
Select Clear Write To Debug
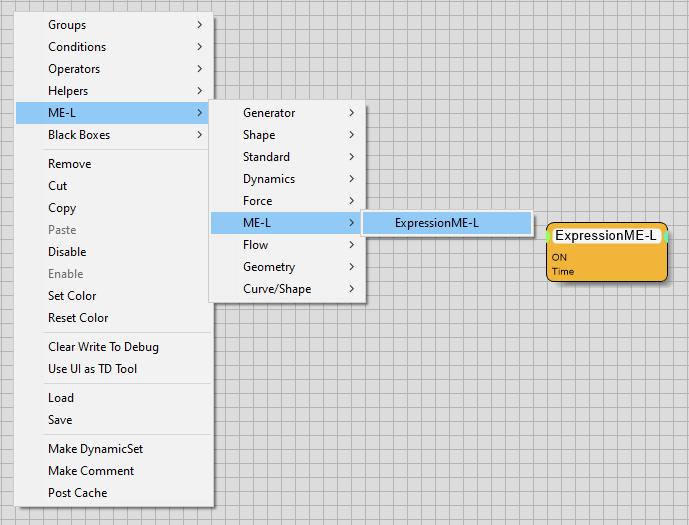pyautogui.click(x=103, y=347)
